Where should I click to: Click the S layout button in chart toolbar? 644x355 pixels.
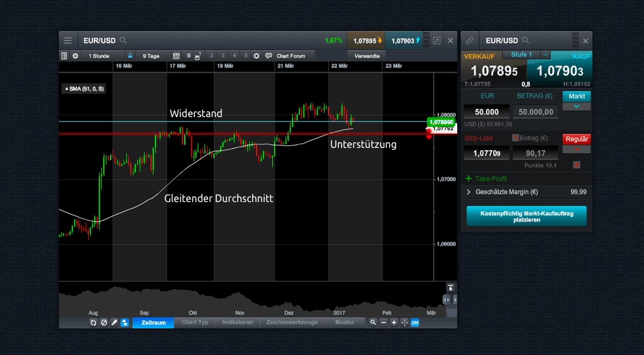[x=189, y=55]
